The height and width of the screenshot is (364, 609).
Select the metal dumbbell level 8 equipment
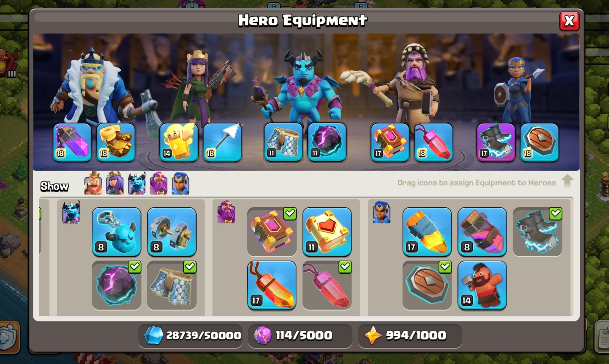pos(172,232)
